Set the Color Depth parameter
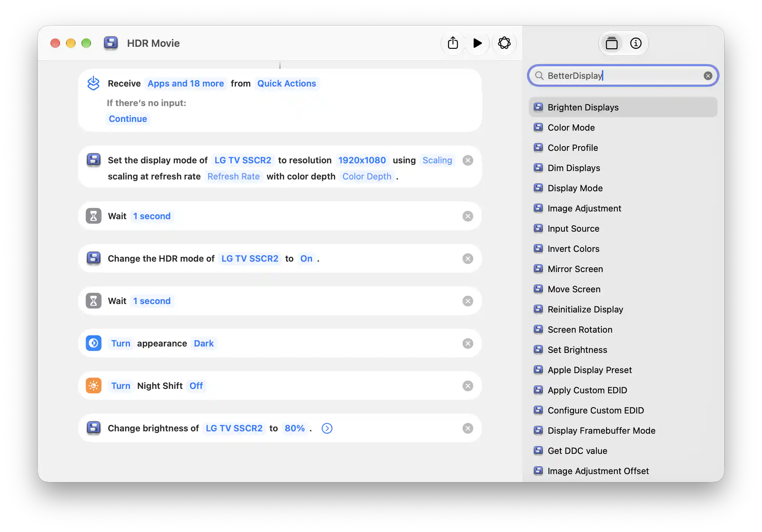 coord(367,176)
